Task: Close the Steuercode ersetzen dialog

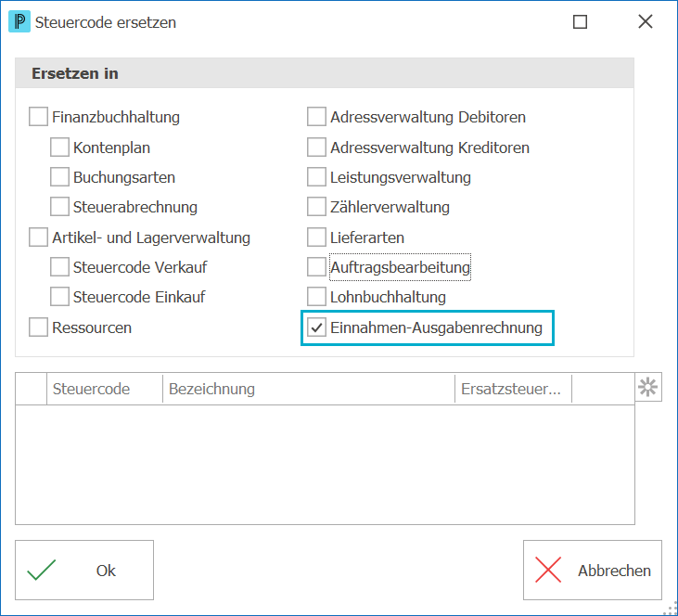Action: click(x=646, y=21)
